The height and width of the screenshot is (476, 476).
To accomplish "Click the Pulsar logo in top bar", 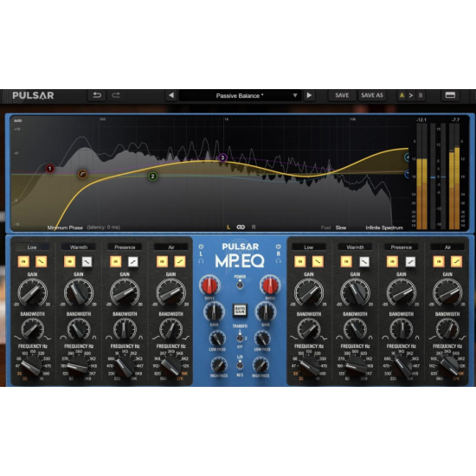I will (x=33, y=95).
